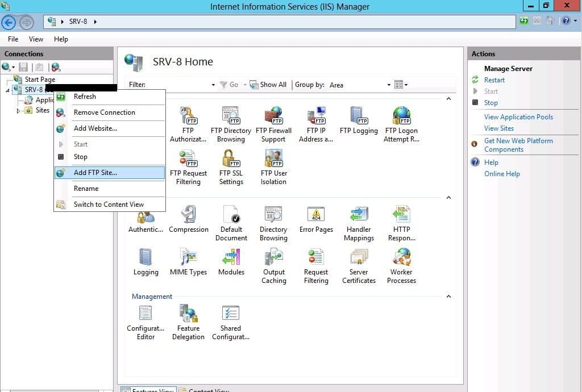Image resolution: width=582 pixels, height=392 pixels.
Task: Click refresh page icon in top-right toolbar
Action: click(523, 21)
